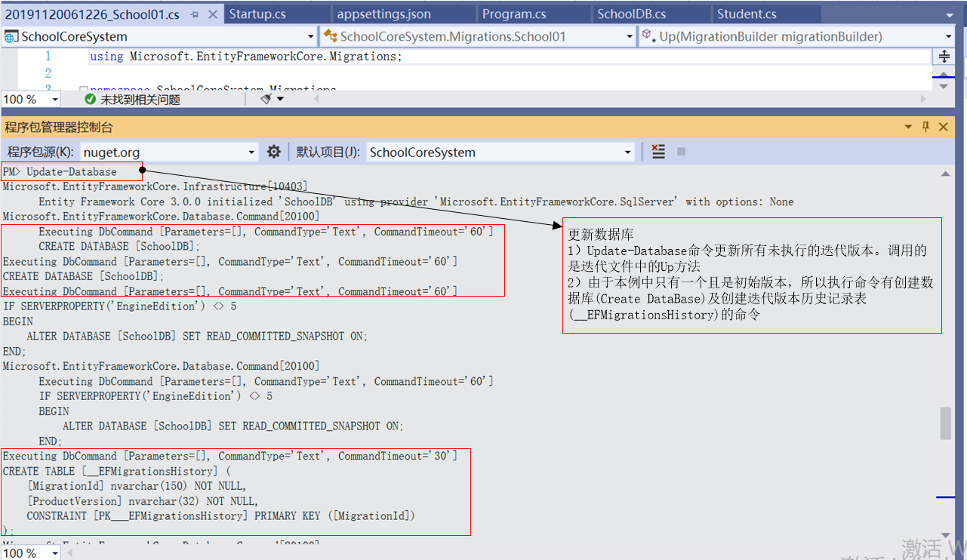Click the Default project (J) label

[328, 152]
